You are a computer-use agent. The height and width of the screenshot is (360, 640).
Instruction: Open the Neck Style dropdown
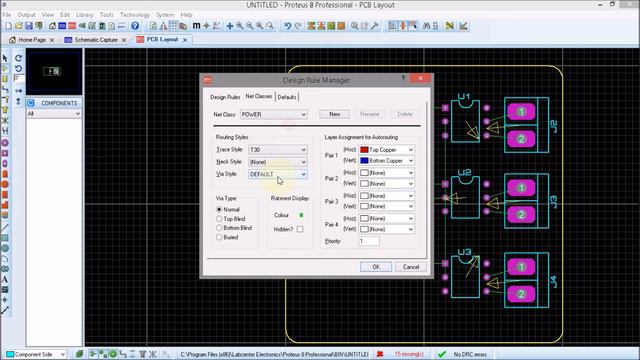click(x=278, y=162)
